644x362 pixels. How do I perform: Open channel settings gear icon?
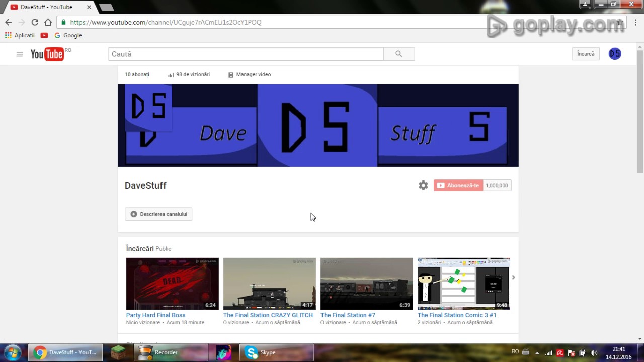coord(423,185)
